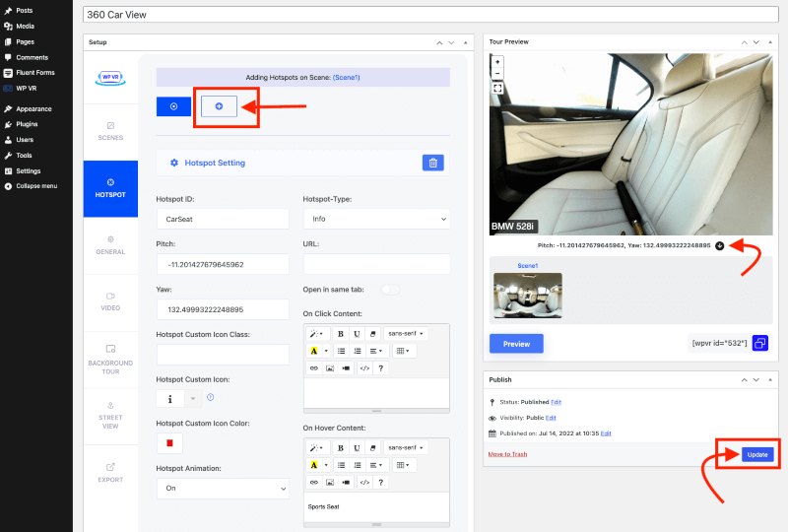Open font family dropdown in On Click editor
The image size is (788, 532).
[405, 333]
